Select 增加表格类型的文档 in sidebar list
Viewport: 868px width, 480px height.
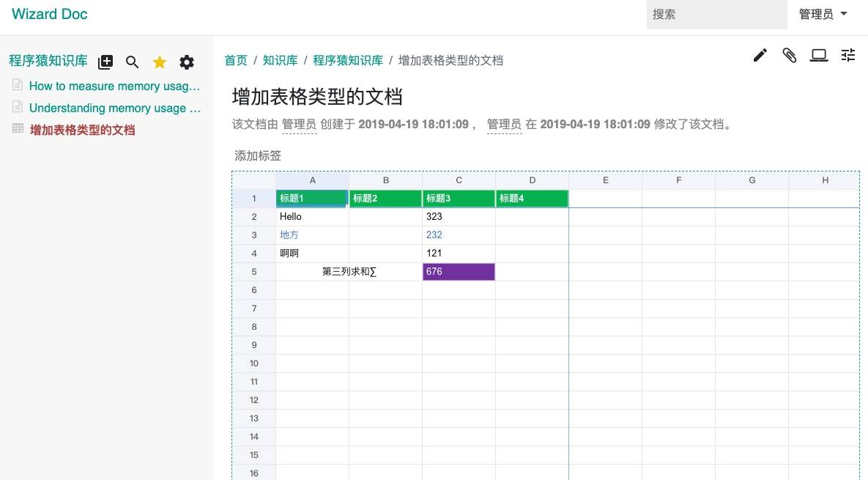point(82,130)
